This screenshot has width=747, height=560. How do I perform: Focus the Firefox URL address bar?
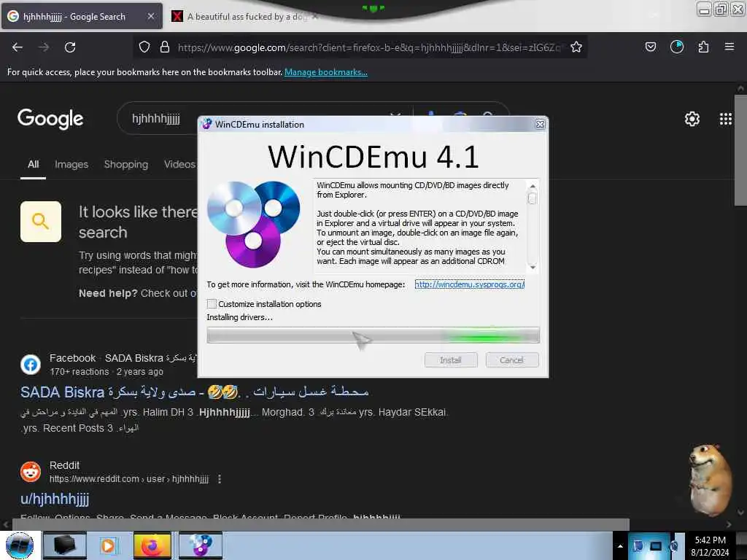[x=368, y=47]
